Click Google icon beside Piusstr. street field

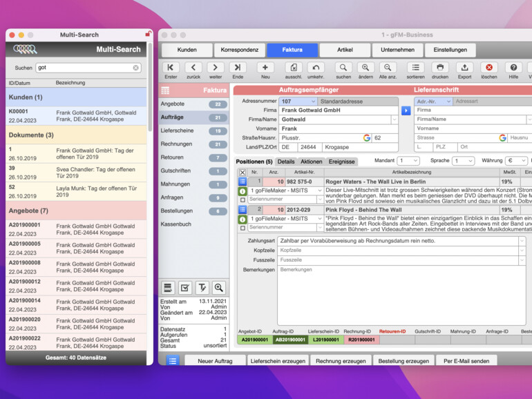(x=367, y=138)
